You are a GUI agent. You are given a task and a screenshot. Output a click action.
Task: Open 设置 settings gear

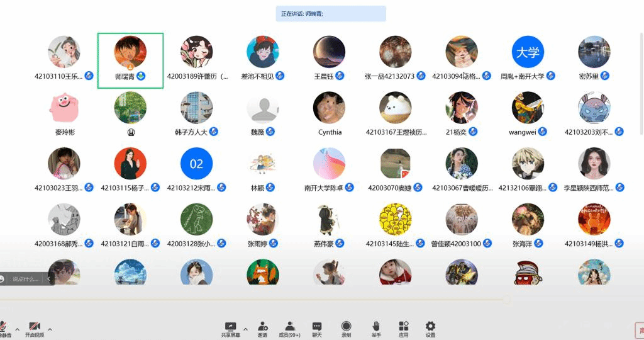pyautogui.click(x=430, y=327)
